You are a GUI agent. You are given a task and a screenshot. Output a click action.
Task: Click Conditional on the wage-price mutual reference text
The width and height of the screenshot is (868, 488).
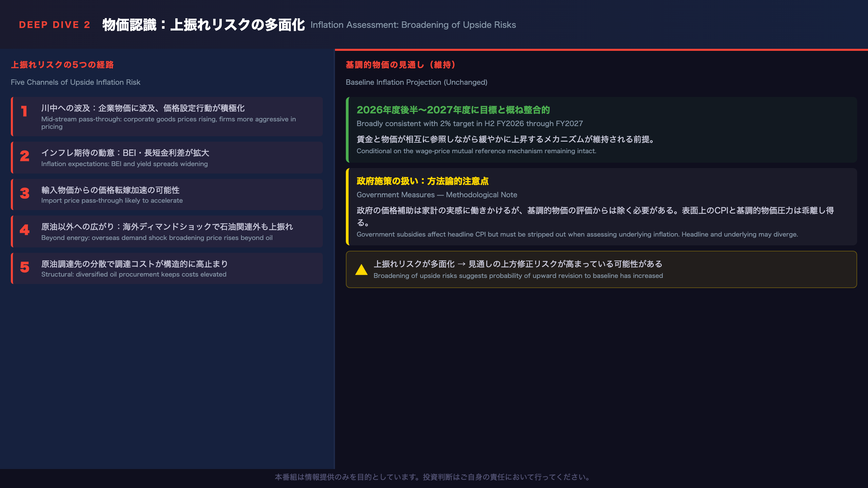coord(476,151)
